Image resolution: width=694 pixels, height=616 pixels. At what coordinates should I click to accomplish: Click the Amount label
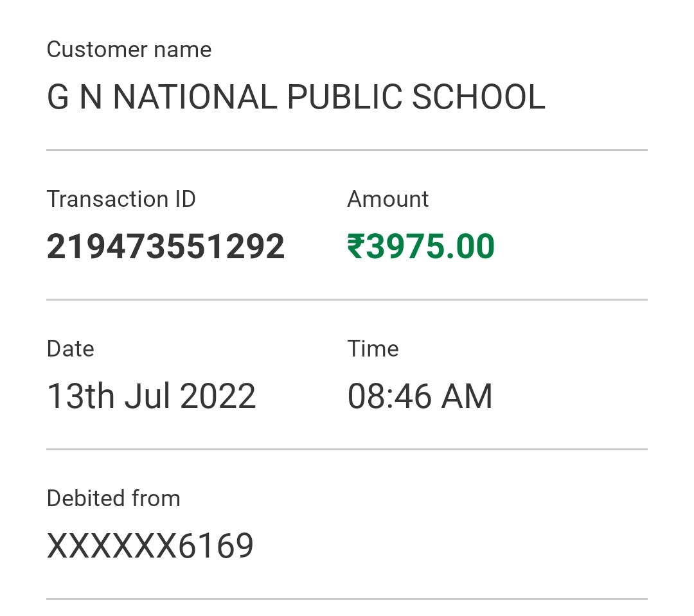[x=387, y=198]
